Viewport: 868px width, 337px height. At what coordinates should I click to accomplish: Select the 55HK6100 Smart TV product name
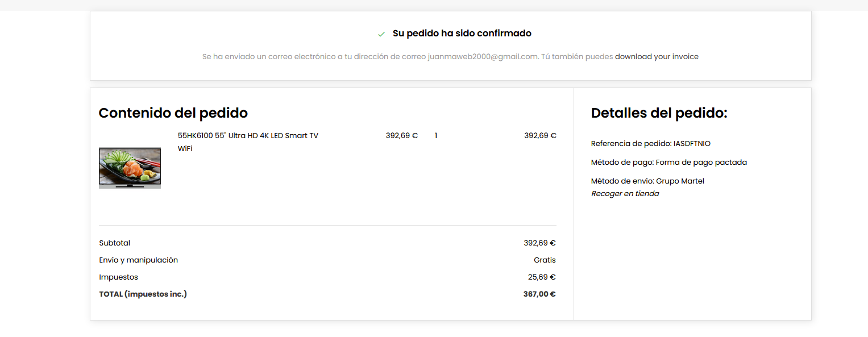pyautogui.click(x=248, y=142)
